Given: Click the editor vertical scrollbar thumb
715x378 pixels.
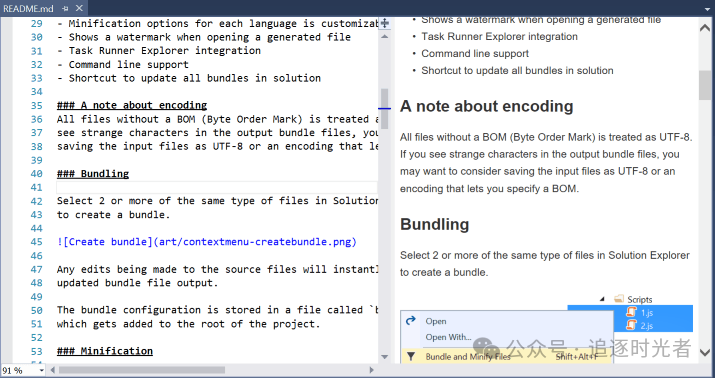Looking at the screenshot, I should pyautogui.click(x=384, y=109).
